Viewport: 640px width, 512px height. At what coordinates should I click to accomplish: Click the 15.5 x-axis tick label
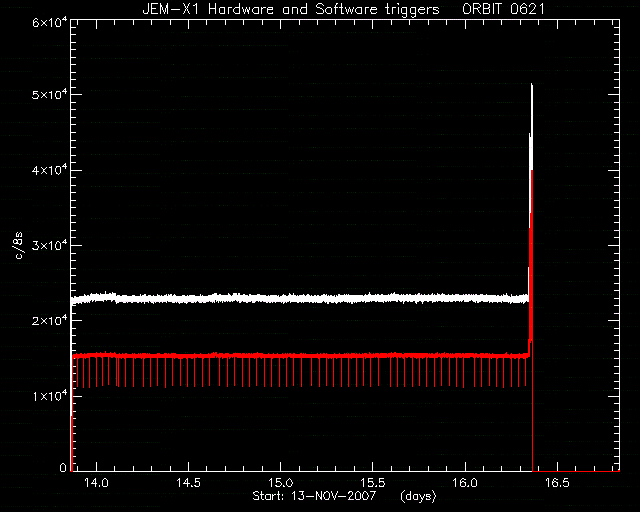pos(373,483)
